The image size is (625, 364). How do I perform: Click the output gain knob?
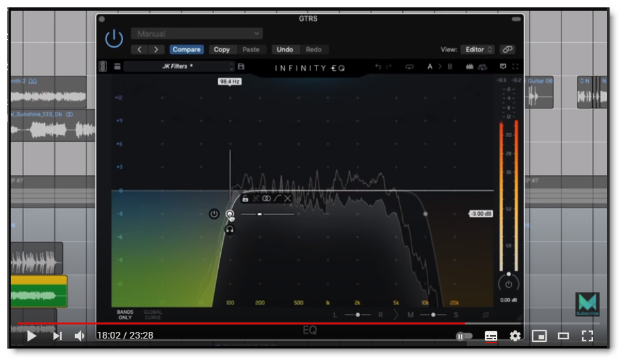tap(509, 283)
